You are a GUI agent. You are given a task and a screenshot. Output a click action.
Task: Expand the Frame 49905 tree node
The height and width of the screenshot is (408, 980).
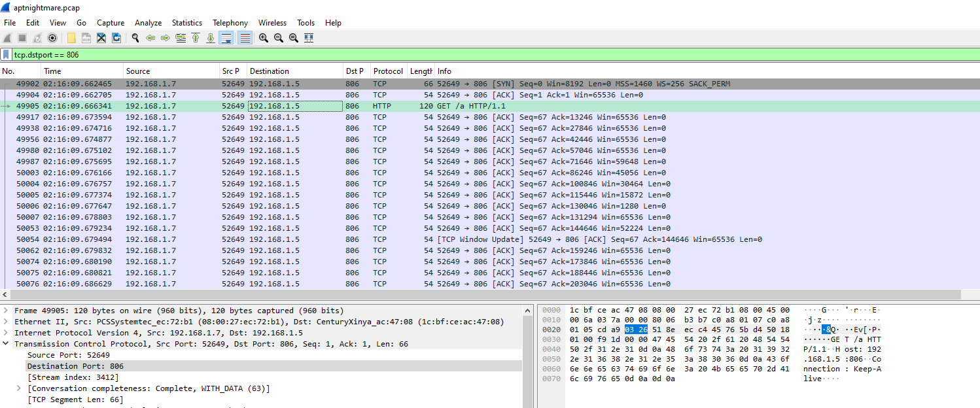point(7,311)
